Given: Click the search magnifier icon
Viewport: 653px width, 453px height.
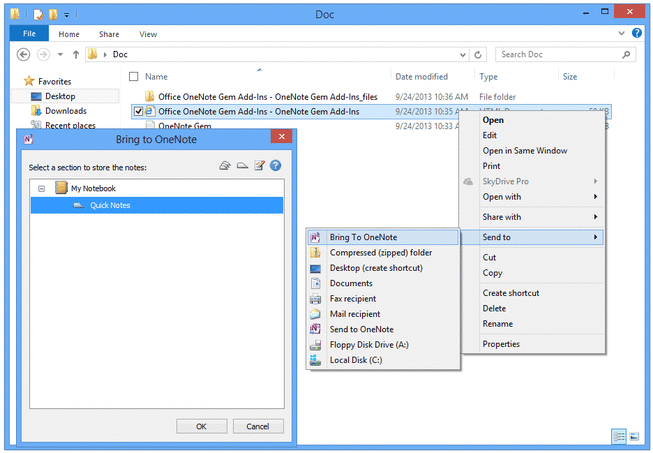Looking at the screenshot, I should 626,55.
